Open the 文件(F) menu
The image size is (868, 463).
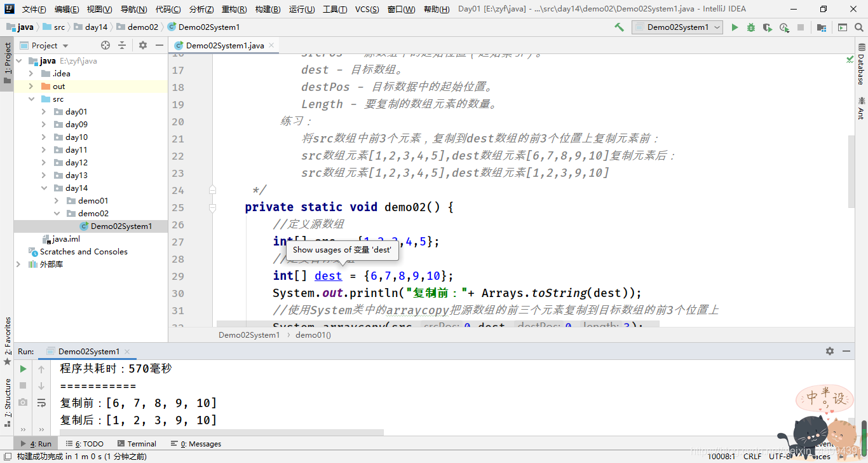(34, 10)
